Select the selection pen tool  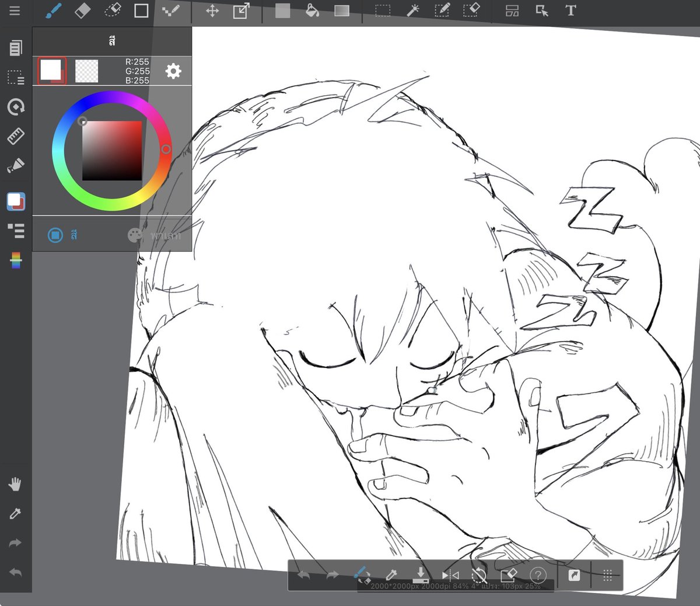[x=442, y=11]
